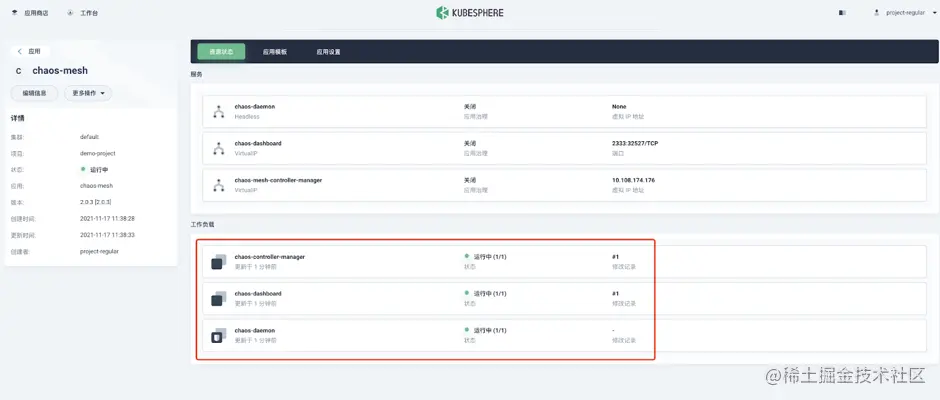Click the demo-project value in details
The width and height of the screenshot is (940, 400).
point(98,154)
